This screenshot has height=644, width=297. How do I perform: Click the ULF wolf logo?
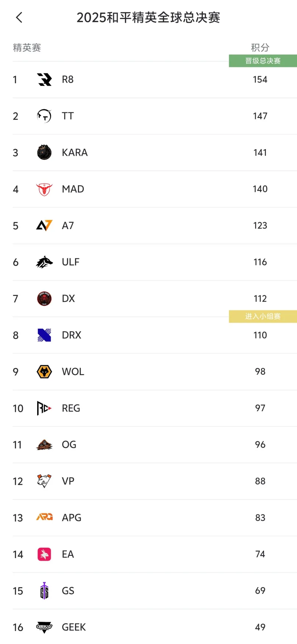(x=44, y=262)
